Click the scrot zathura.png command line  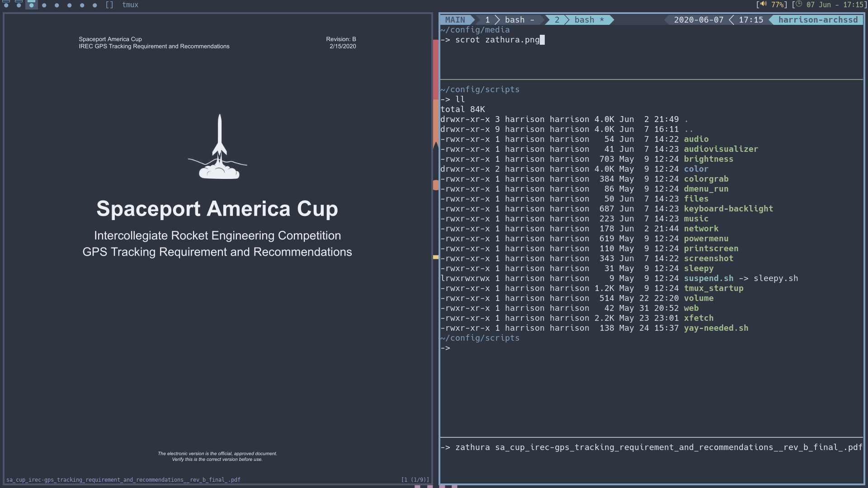[497, 40]
